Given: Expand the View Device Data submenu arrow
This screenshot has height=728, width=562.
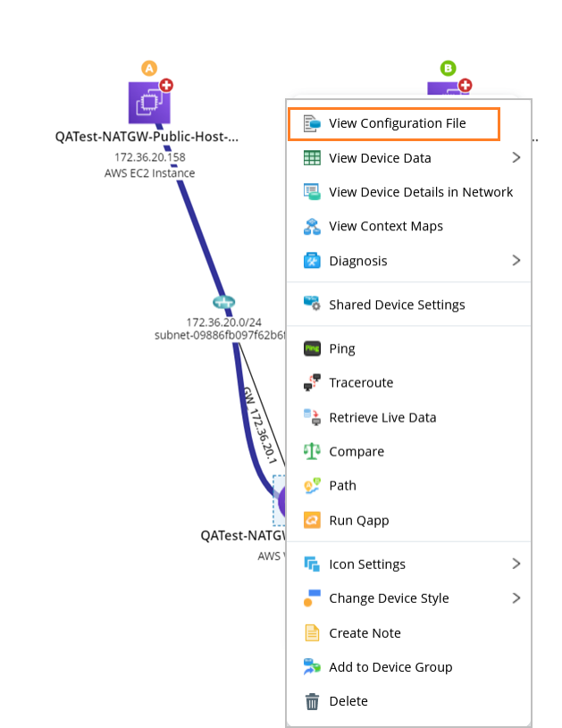Looking at the screenshot, I should point(516,158).
